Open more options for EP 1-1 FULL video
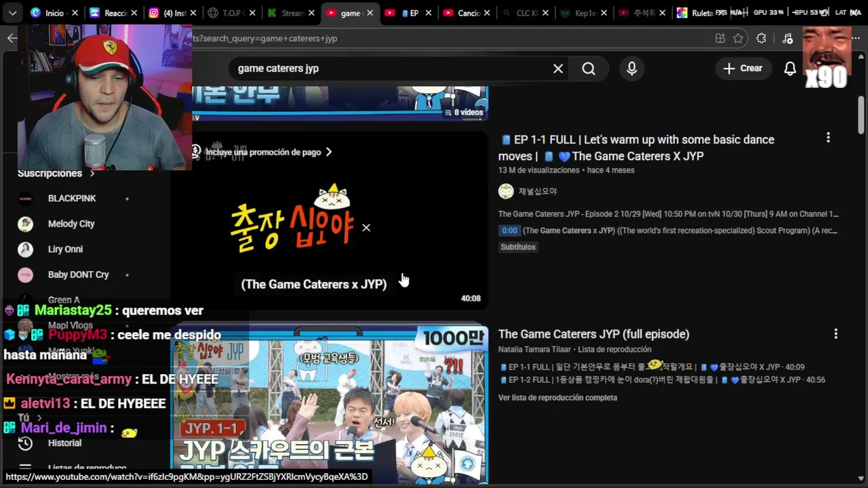Screen dimensions: 868x488 coord(828,138)
